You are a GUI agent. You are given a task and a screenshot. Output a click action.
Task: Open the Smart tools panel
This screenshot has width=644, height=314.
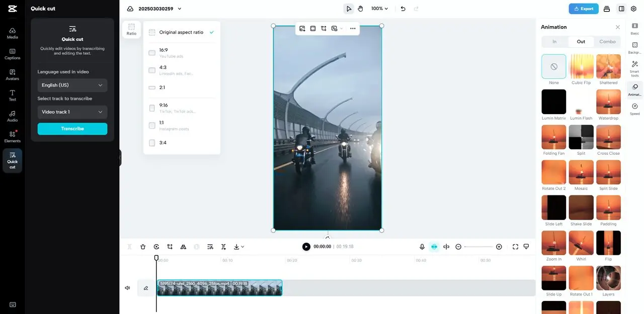pos(635,69)
